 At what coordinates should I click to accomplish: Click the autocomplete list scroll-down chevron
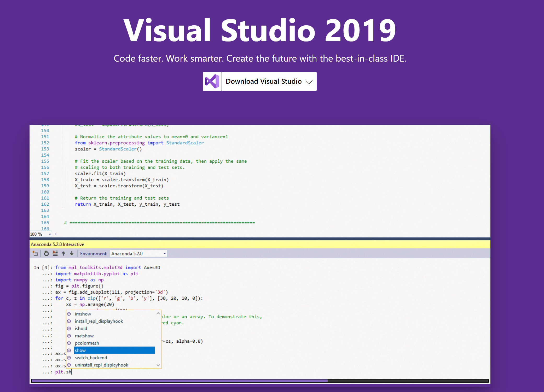click(x=158, y=365)
